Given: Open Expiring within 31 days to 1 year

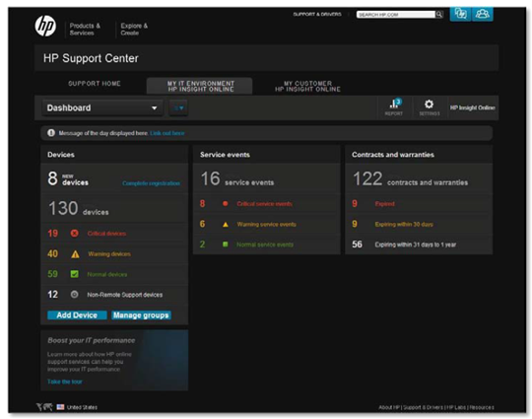Looking at the screenshot, I should click(x=416, y=244).
